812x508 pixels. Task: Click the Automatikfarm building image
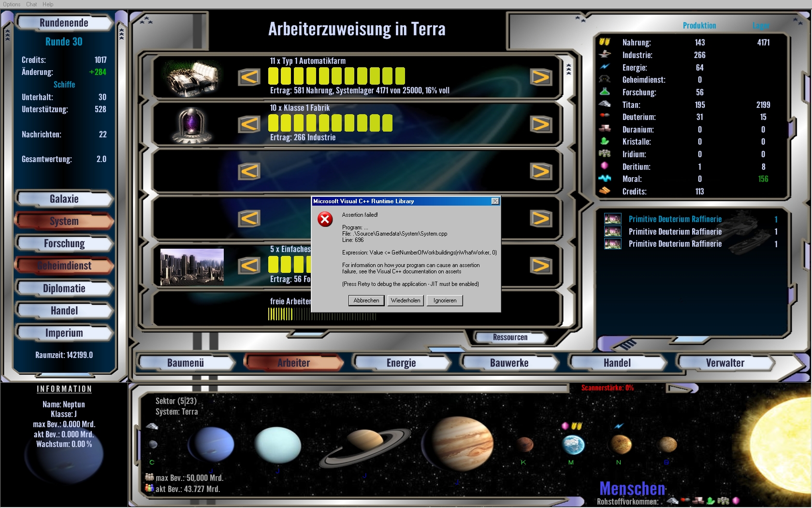[x=192, y=77]
